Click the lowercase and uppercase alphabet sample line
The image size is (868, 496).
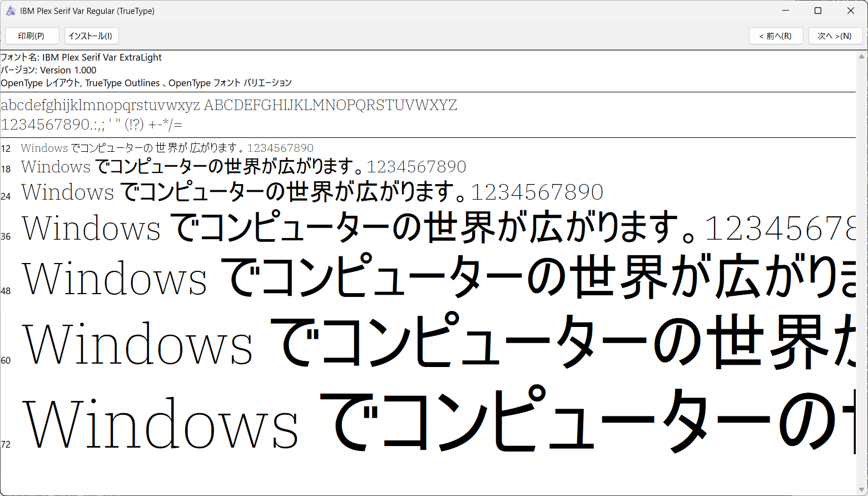tap(229, 105)
